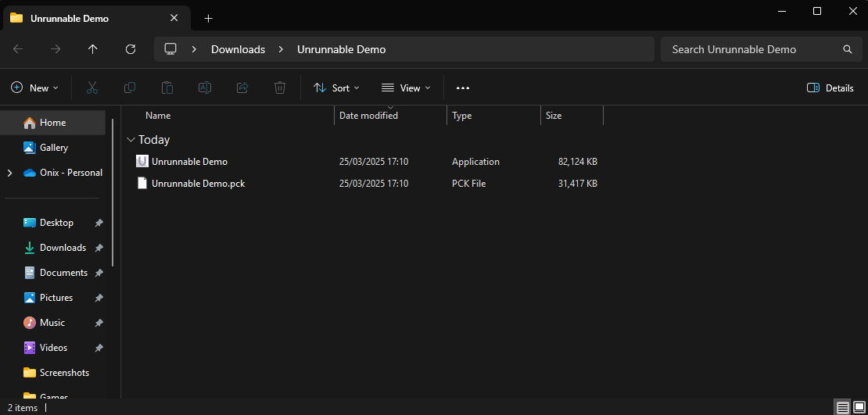Click the Rename icon in toolbar
The width and height of the screenshot is (868, 415).
(x=205, y=88)
